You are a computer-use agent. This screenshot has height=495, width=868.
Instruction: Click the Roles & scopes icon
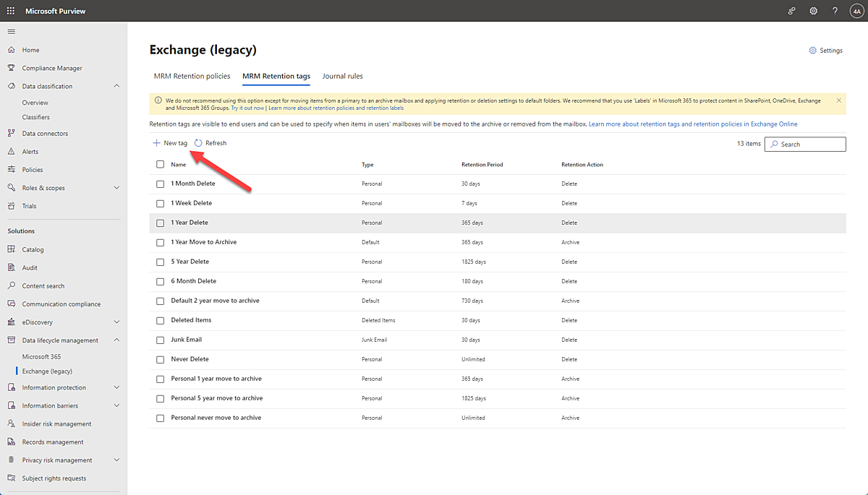pyautogui.click(x=11, y=188)
